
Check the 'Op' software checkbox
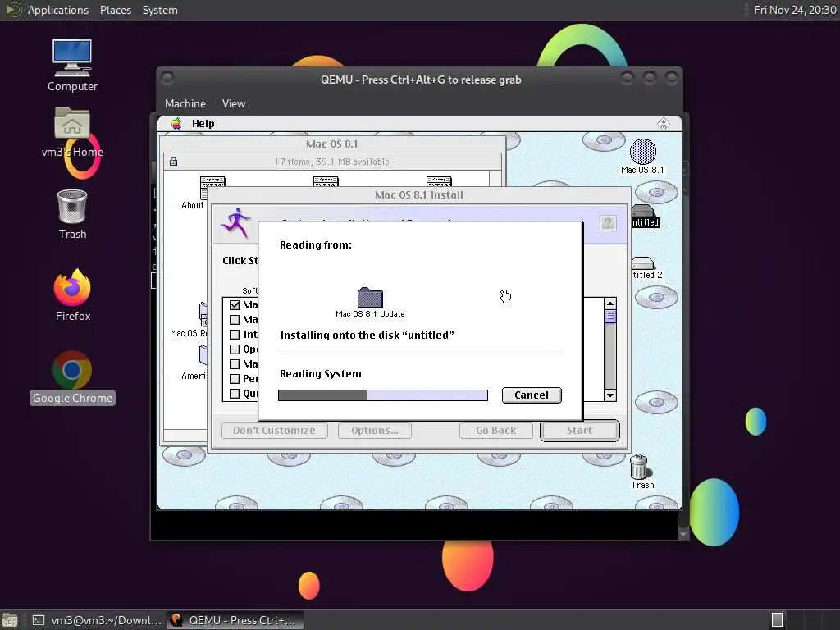[235, 349]
